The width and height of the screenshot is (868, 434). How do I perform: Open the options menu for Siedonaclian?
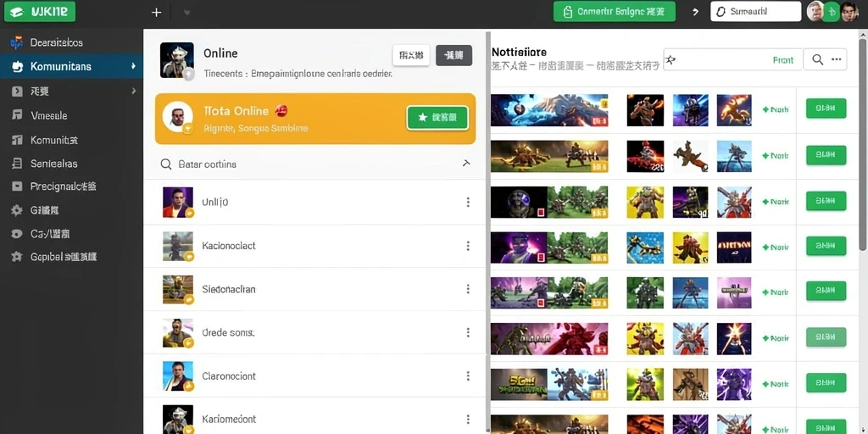(x=468, y=289)
